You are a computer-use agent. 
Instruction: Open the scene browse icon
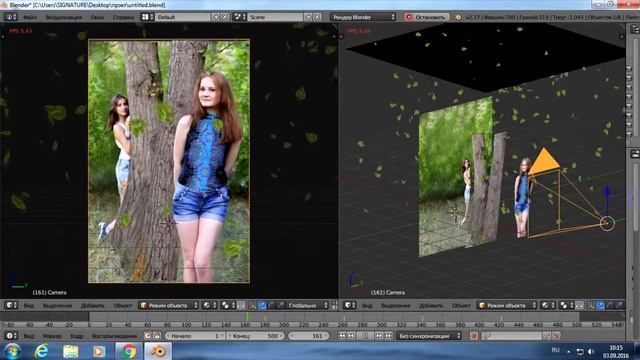click(239, 17)
